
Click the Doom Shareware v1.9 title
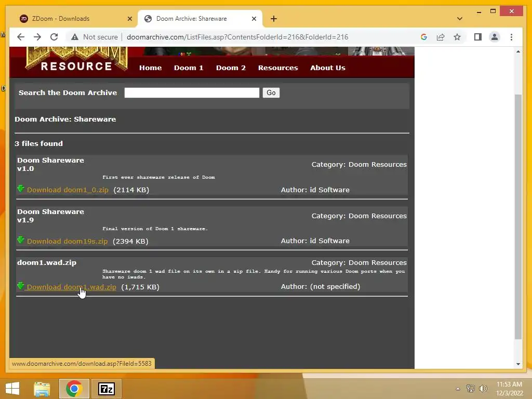[50, 216]
